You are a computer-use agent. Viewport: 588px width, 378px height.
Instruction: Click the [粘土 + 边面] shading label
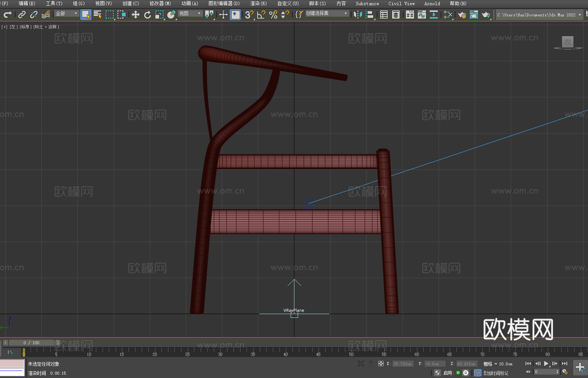coord(46,27)
